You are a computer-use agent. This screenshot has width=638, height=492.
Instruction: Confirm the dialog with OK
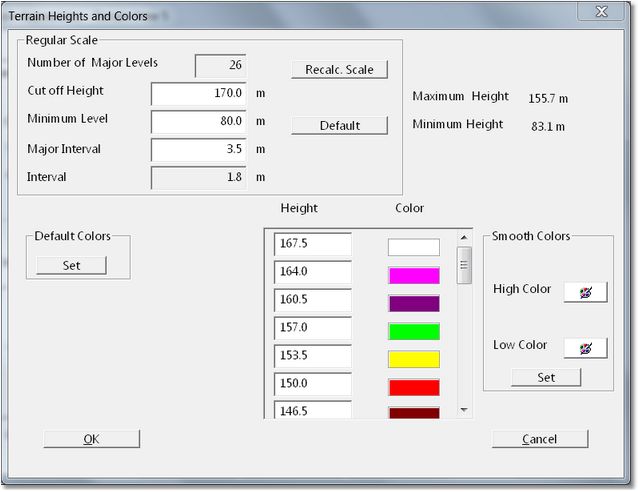pyautogui.click(x=92, y=439)
